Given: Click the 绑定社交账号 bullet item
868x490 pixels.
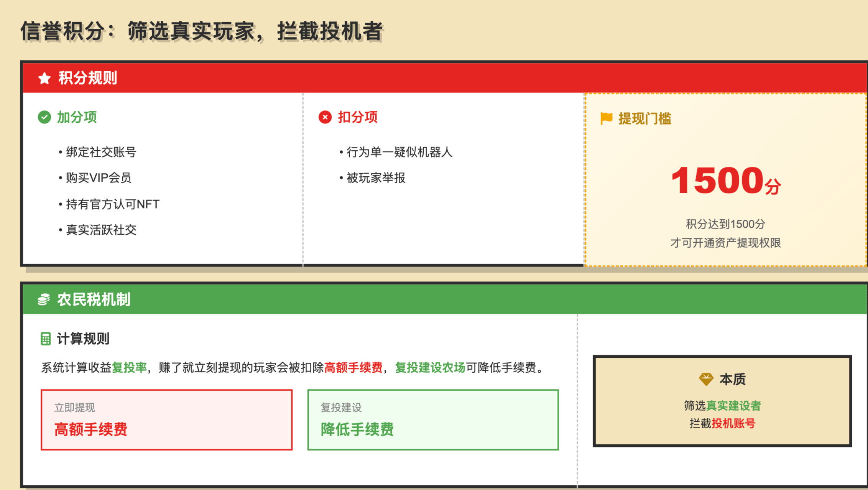Looking at the screenshot, I should 101,152.
